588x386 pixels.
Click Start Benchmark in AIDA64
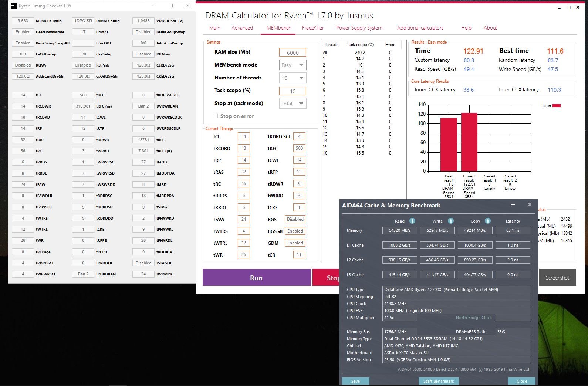[439, 381]
